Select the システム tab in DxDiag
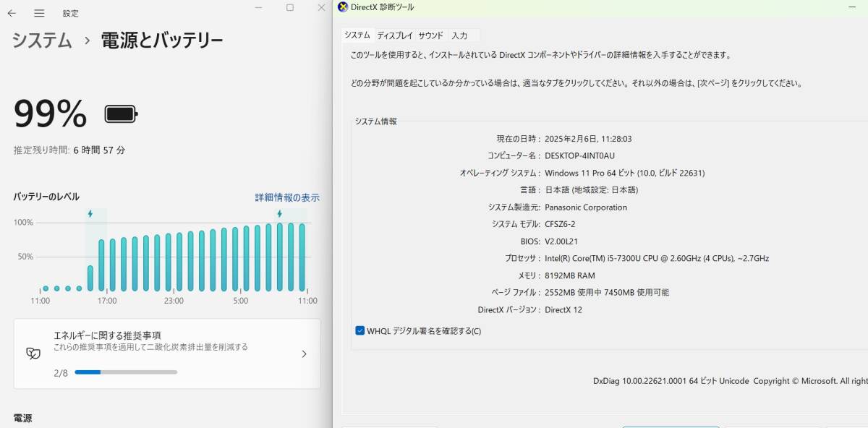 357,34
